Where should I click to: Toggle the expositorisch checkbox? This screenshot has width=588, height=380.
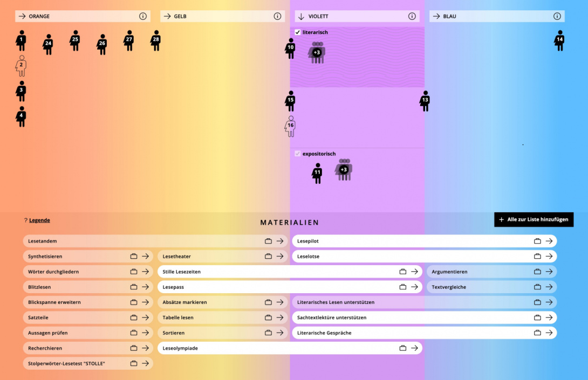298,154
